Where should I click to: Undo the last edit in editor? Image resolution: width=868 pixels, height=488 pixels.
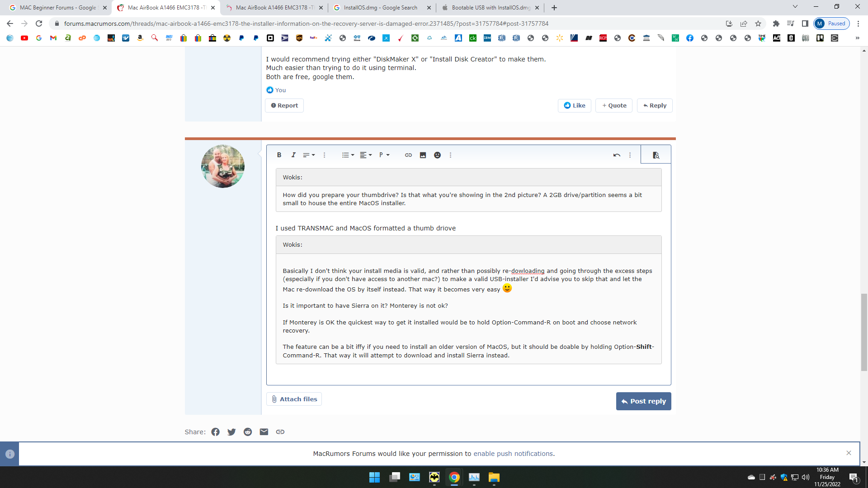coord(617,155)
